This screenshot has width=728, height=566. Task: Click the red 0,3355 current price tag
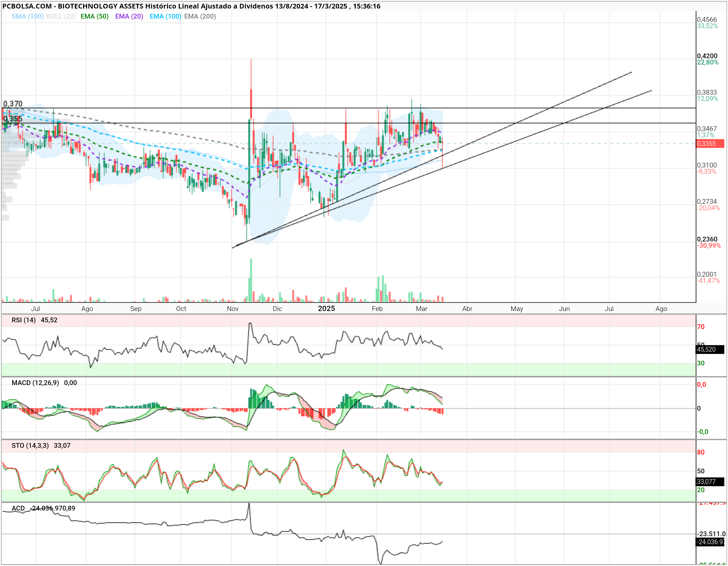coord(710,144)
